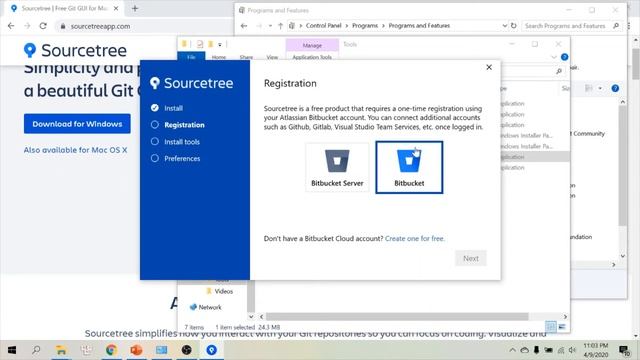Click the Sourcetree logo on website

tap(75, 50)
